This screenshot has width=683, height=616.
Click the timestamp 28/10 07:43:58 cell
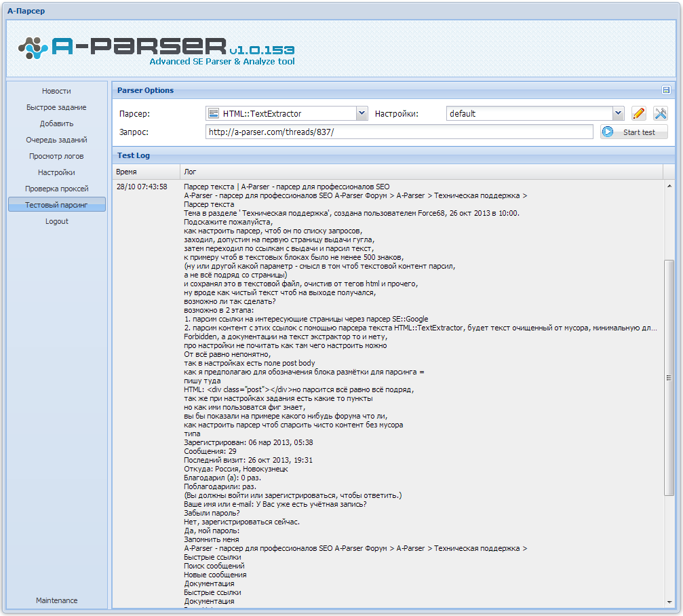(142, 187)
